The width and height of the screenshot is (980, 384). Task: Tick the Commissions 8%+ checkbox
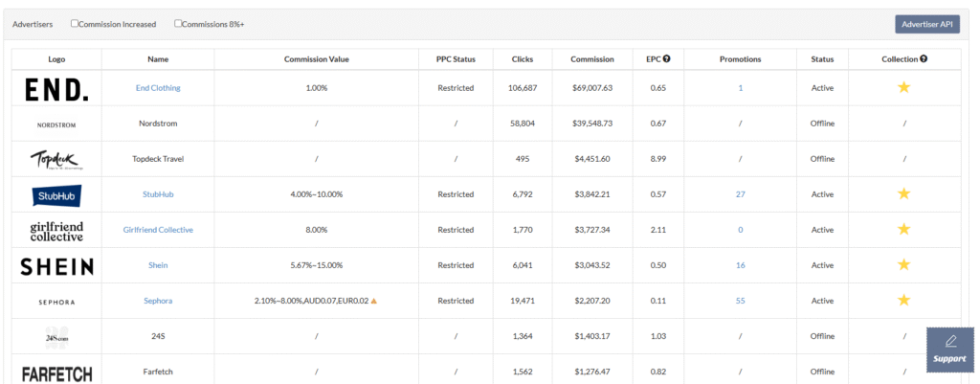pyautogui.click(x=178, y=24)
